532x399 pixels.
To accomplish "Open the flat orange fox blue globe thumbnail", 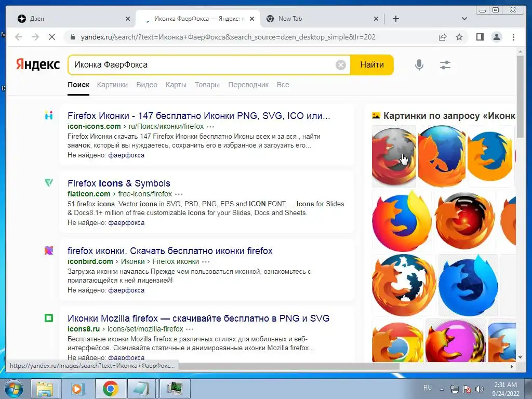I will pyautogui.click(x=489, y=156).
